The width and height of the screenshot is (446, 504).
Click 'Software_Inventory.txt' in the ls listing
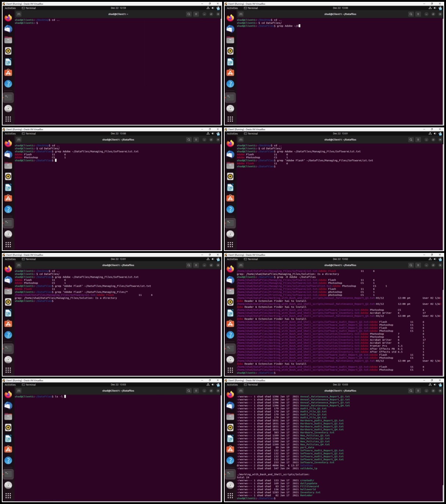click(x=317, y=463)
